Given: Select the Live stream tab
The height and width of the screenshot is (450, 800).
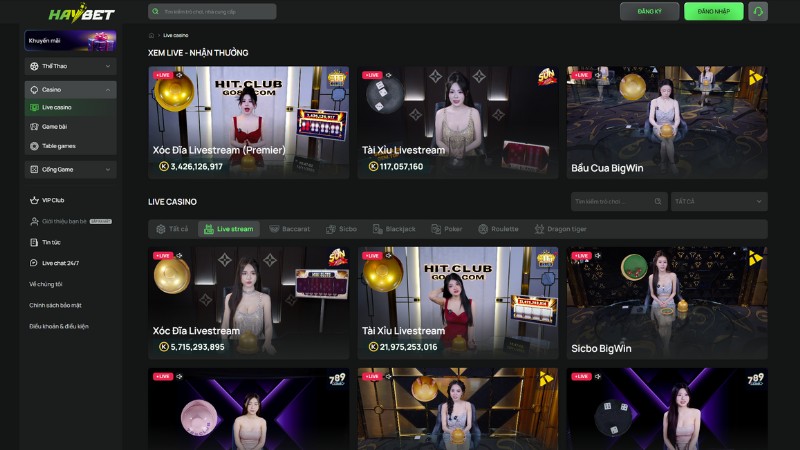Looking at the screenshot, I should pos(229,229).
